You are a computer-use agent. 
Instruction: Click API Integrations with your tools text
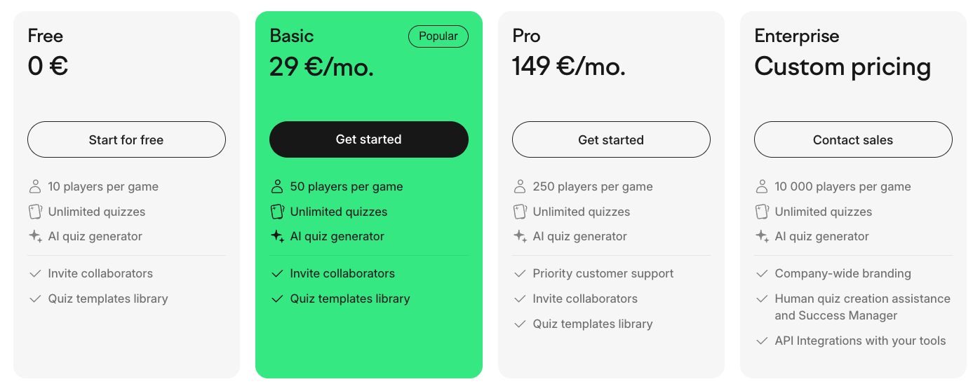tap(860, 341)
